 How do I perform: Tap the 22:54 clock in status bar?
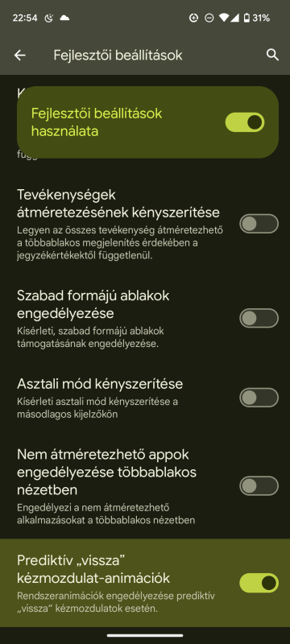(x=25, y=18)
